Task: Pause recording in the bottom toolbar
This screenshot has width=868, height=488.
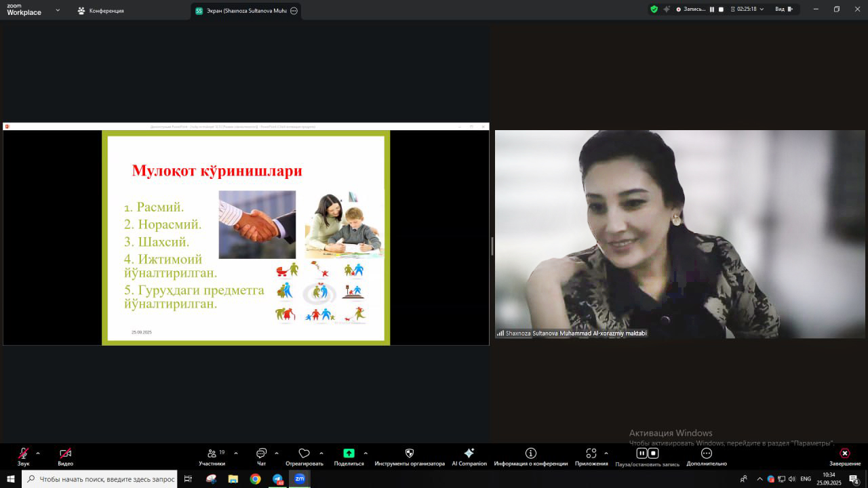Action: 642,453
